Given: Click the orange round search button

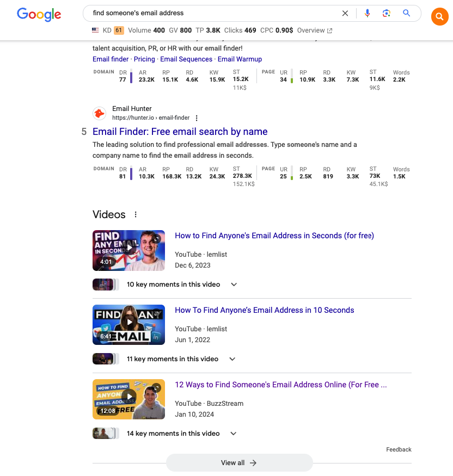Looking at the screenshot, I should point(439,16).
